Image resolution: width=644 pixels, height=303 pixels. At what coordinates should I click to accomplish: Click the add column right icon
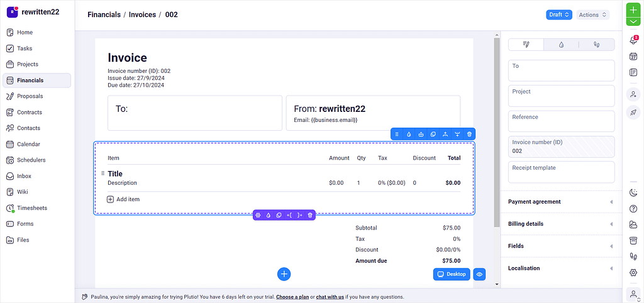tap(300, 215)
